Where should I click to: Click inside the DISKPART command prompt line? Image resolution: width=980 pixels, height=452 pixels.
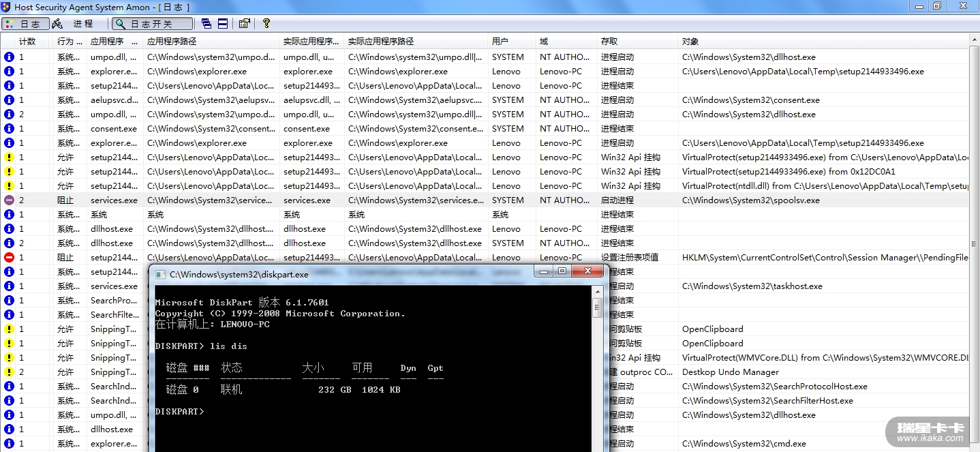(x=179, y=412)
